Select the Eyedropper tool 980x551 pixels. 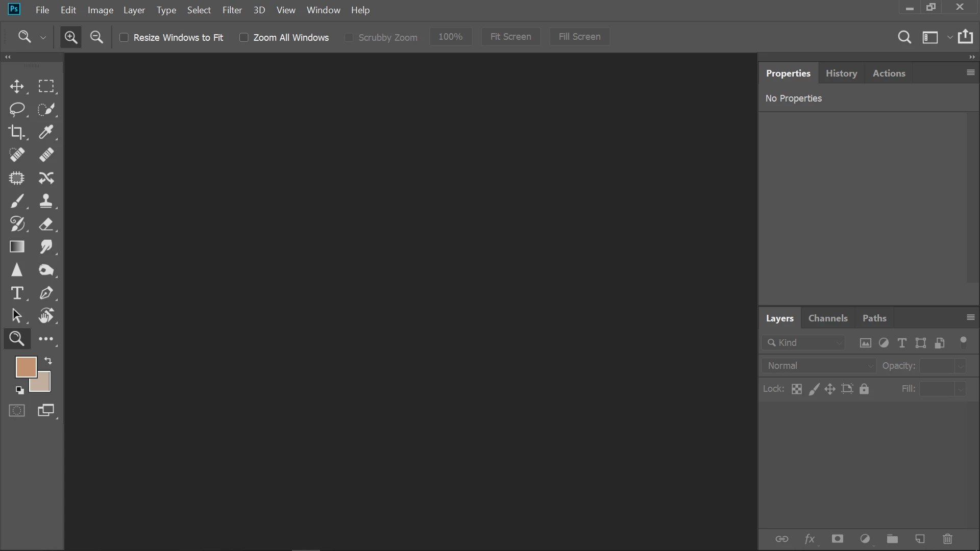point(46,132)
